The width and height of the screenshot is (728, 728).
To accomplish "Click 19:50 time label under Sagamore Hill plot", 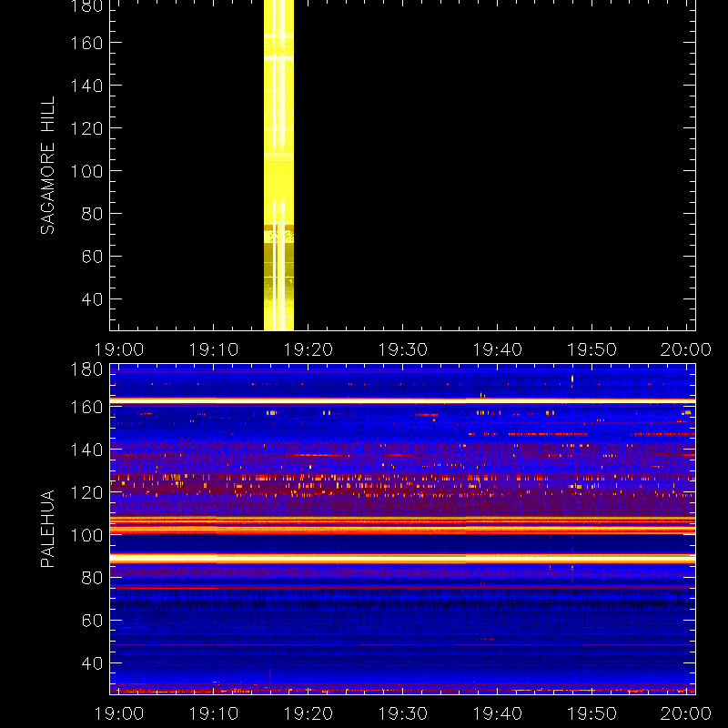I will point(592,349).
